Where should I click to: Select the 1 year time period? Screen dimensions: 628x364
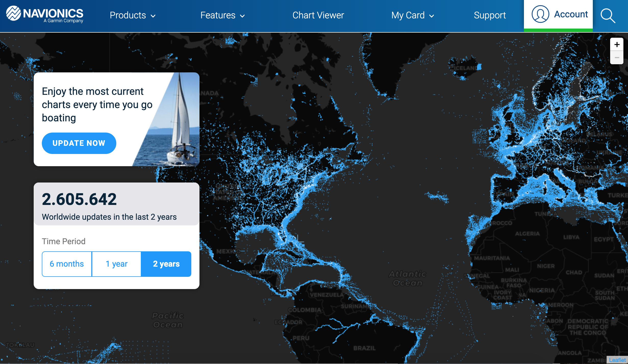(x=116, y=264)
